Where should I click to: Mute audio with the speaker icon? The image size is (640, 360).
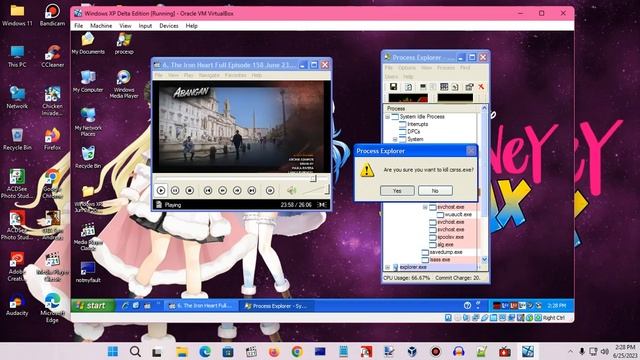point(291,190)
